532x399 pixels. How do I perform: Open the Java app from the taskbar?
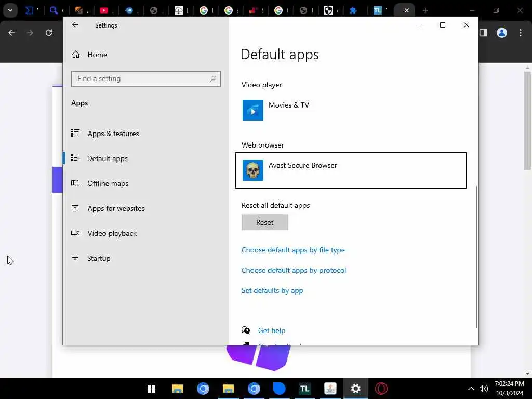(330, 389)
